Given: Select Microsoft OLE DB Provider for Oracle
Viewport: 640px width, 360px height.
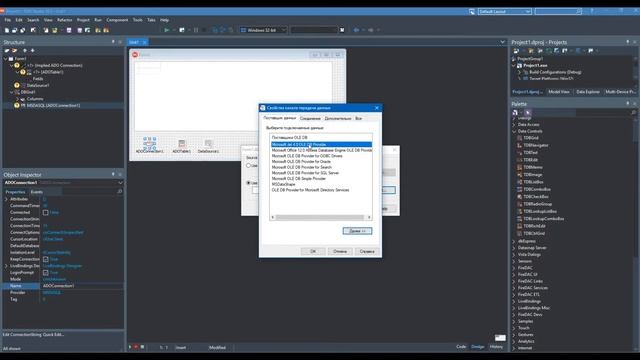Looking at the screenshot, I should (301, 162).
